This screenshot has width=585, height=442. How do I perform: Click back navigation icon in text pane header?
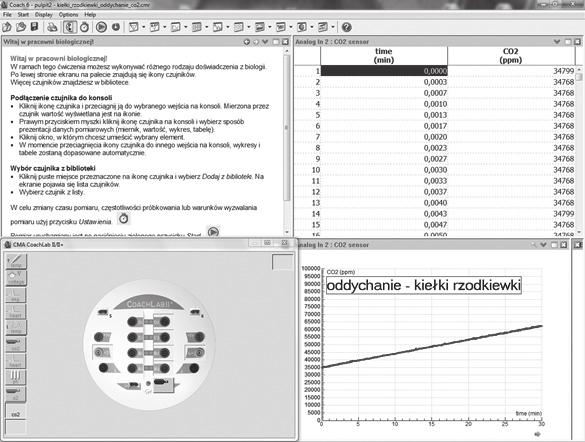coord(247,42)
